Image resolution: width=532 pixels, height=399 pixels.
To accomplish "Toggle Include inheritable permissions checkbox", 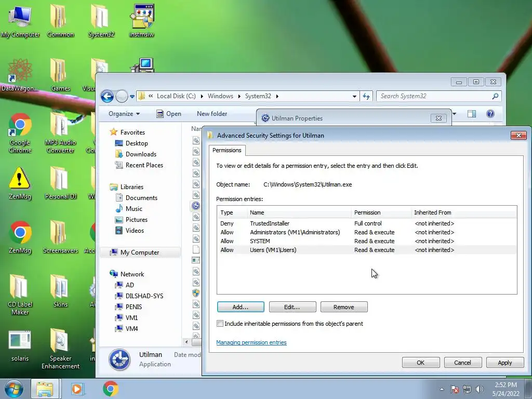I will coord(220,324).
